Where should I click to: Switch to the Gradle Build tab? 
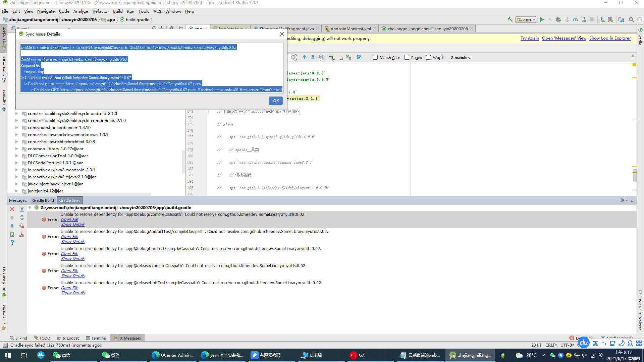pyautogui.click(x=43, y=200)
